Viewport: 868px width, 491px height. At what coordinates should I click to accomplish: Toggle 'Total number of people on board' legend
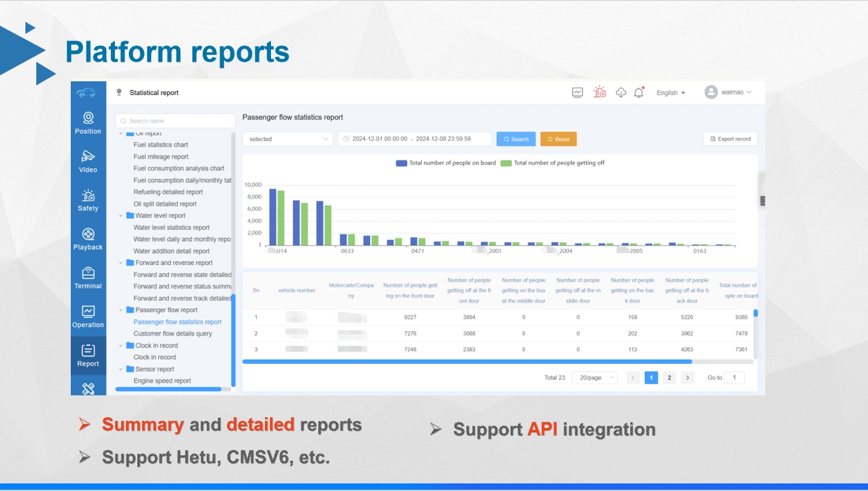(446, 163)
